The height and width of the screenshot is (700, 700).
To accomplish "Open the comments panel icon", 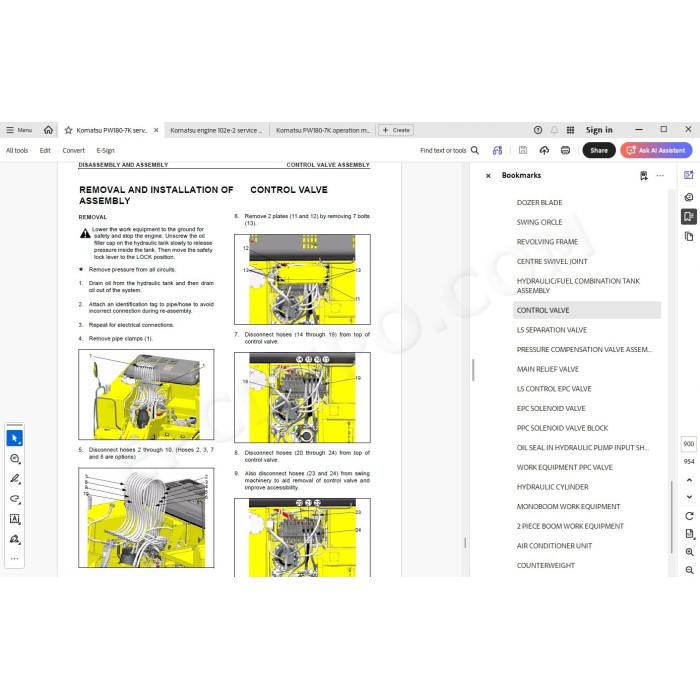I will tap(689, 197).
